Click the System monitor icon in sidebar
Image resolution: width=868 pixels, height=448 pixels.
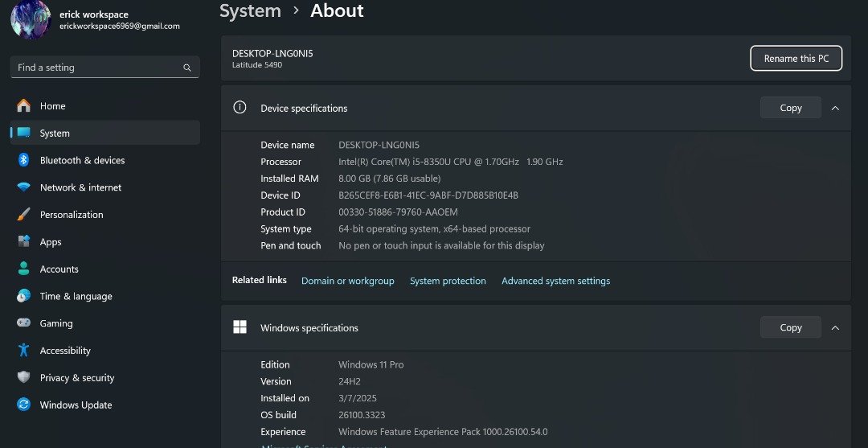tap(24, 133)
